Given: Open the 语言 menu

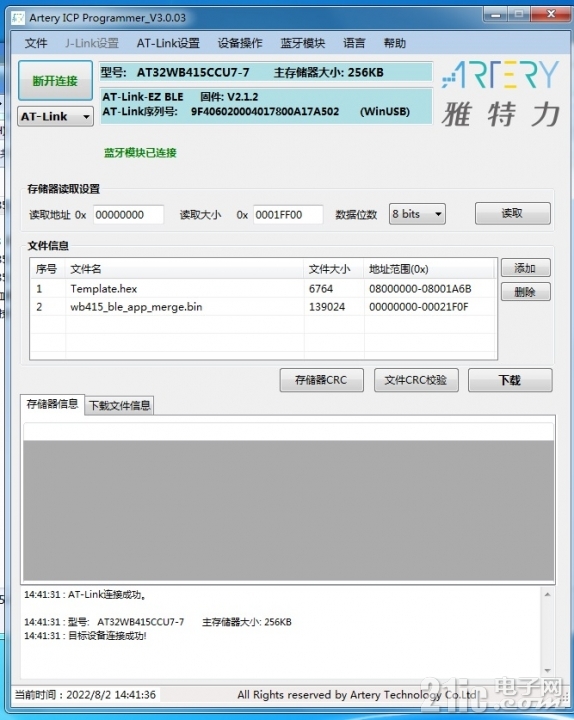Looking at the screenshot, I should (x=354, y=43).
